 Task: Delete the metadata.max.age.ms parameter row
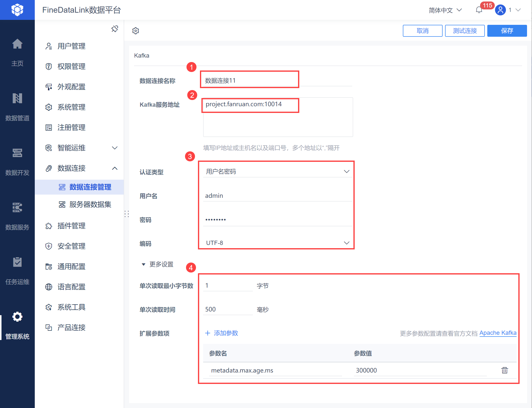[x=504, y=370]
